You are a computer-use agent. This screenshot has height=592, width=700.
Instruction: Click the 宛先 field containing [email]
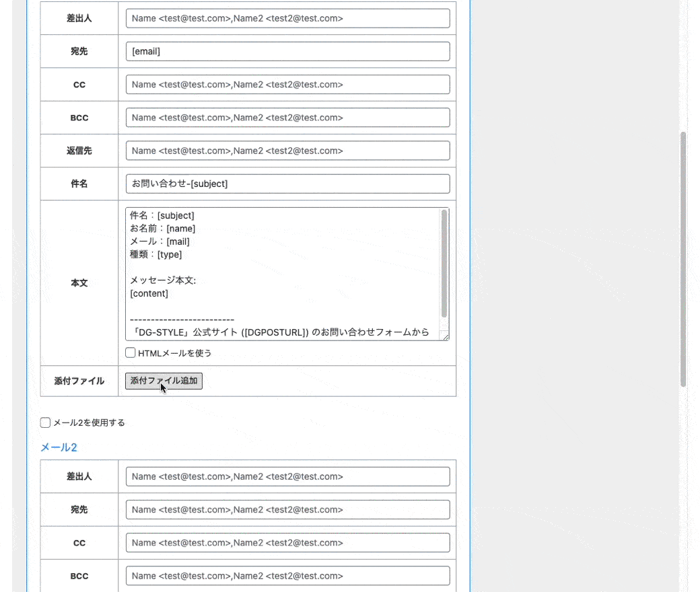click(x=287, y=51)
